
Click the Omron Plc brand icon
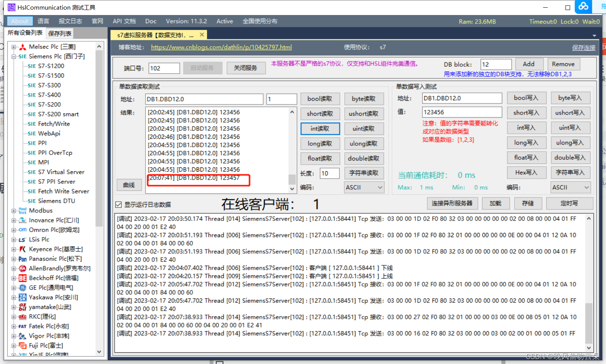(x=23, y=230)
